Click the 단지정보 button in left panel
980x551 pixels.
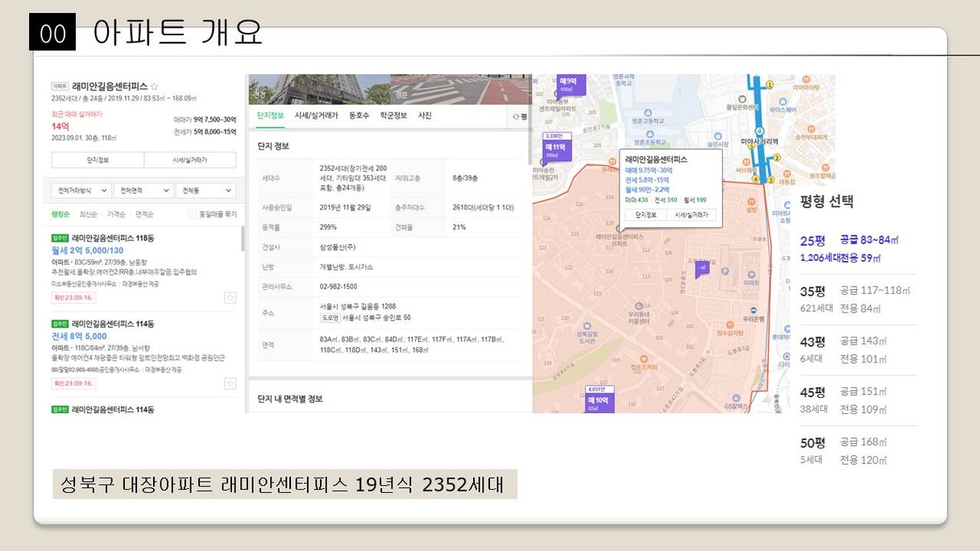click(x=98, y=160)
